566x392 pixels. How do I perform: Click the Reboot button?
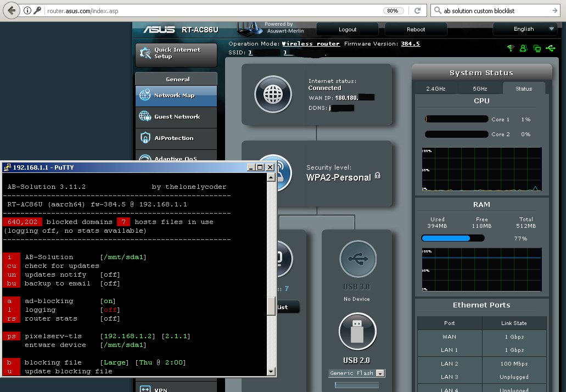pos(416,29)
